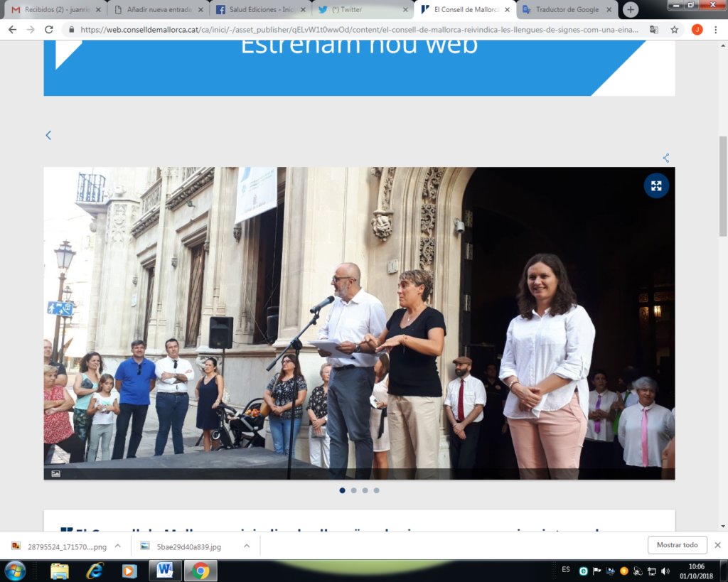Image resolution: width=728 pixels, height=582 pixels.
Task: Select the second carousel dot
Action: point(353,490)
